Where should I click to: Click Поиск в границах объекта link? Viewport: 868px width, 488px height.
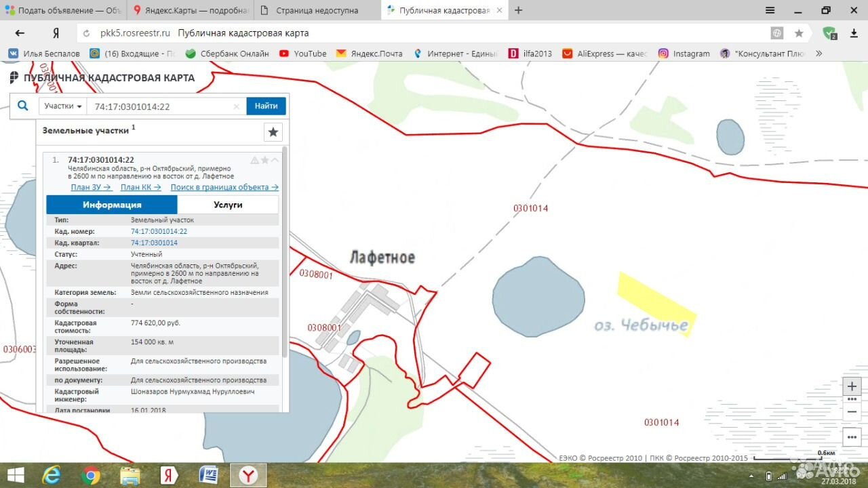pos(224,187)
